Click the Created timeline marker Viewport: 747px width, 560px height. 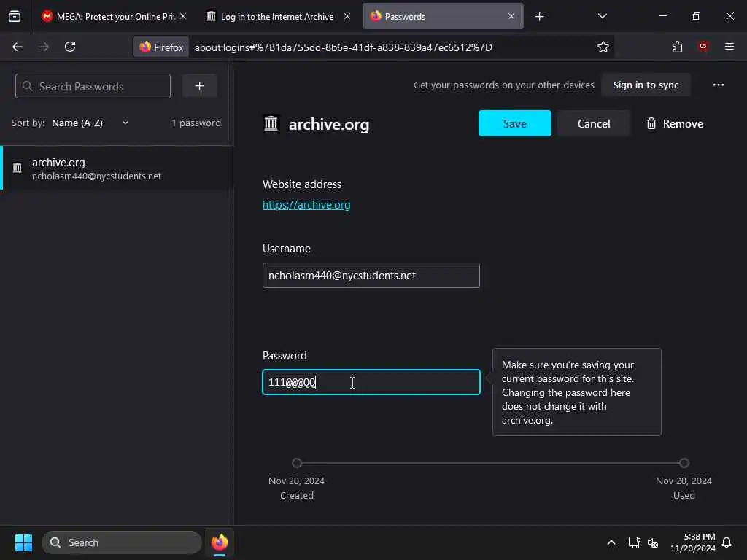(x=297, y=463)
